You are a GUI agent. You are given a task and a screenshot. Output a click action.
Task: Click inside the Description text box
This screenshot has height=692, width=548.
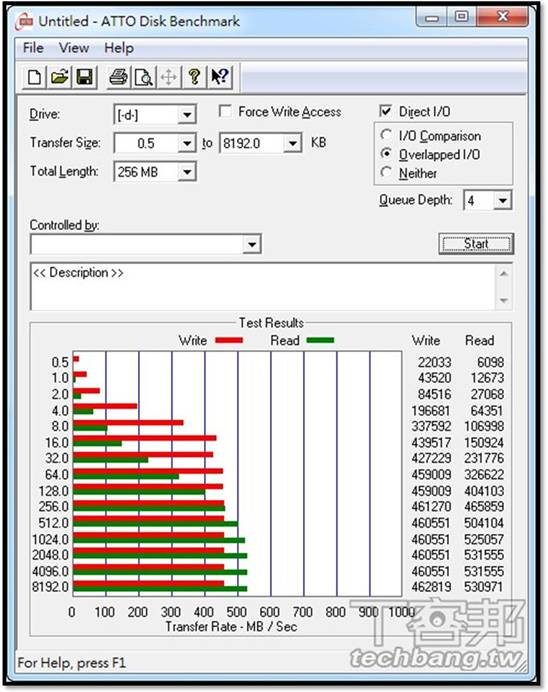pos(263,286)
